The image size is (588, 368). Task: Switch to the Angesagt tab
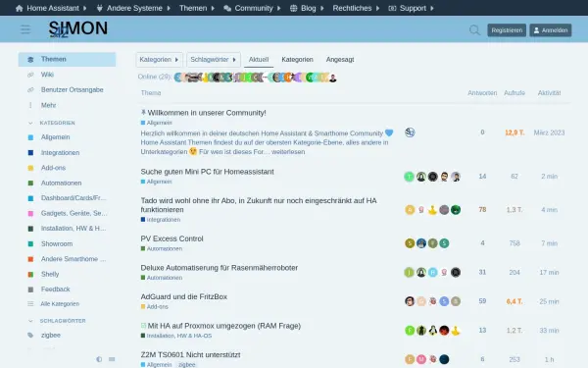click(x=340, y=60)
